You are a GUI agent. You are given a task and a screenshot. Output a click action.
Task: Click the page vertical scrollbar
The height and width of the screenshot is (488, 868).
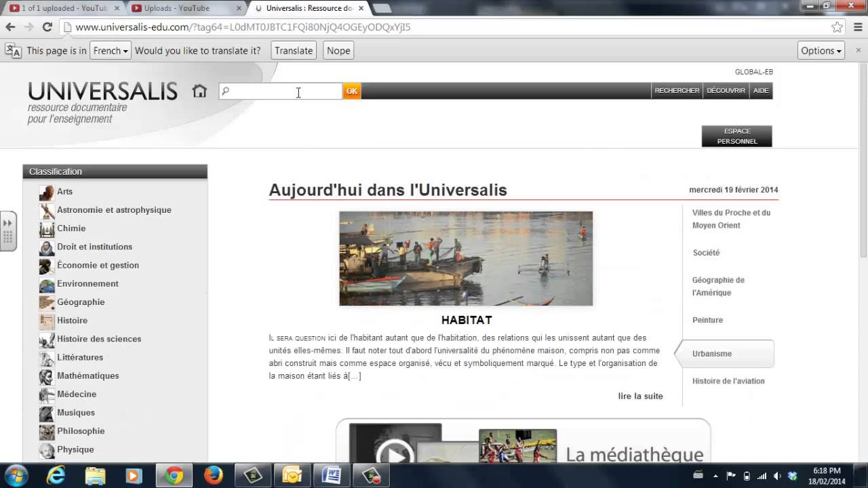pyautogui.click(x=863, y=160)
